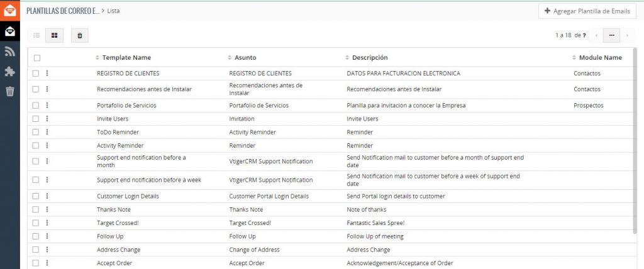644x269 pixels.
Task: Check the box for REGISTRO DE CLIENTES row
Action: [36, 74]
